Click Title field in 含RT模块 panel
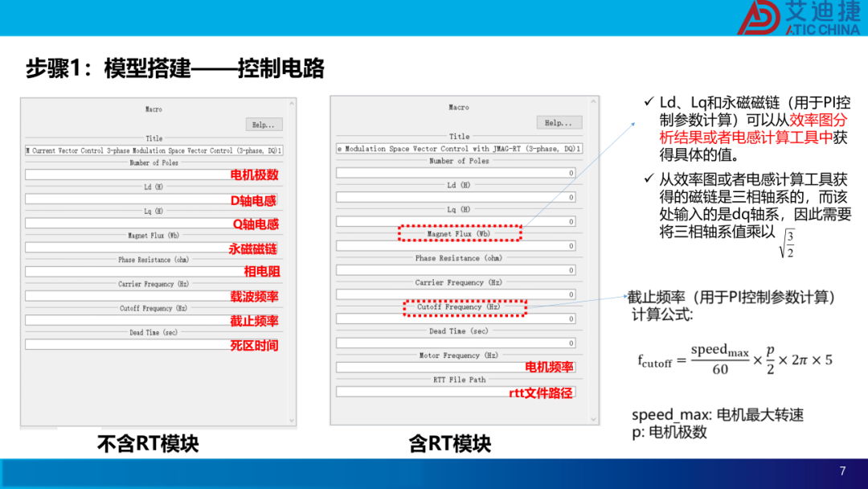The image size is (868, 489). coord(459,149)
